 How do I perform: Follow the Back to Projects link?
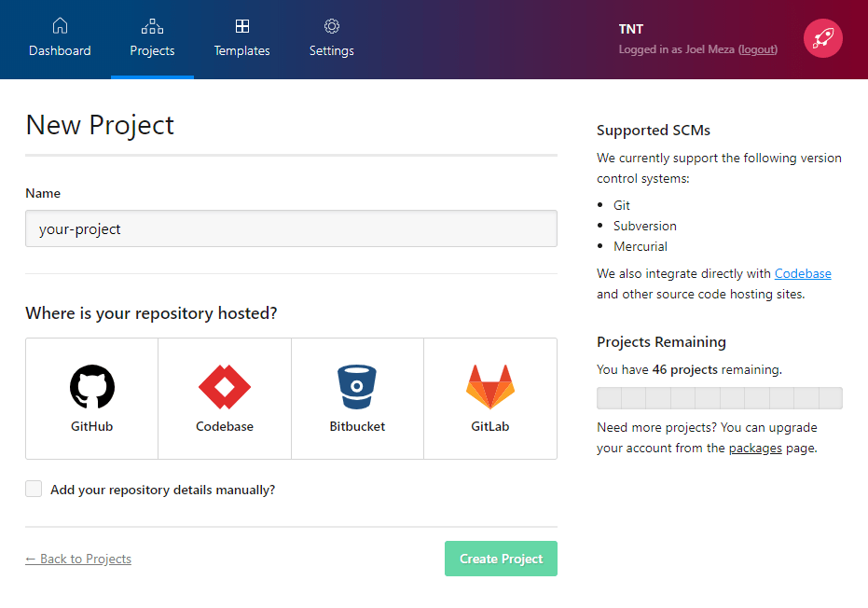click(78, 559)
